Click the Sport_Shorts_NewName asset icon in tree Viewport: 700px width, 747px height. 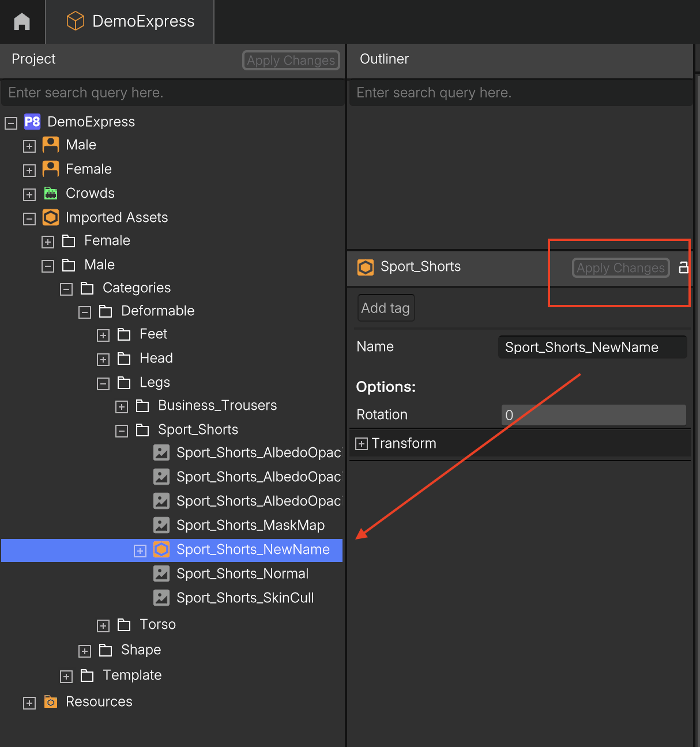point(161,549)
